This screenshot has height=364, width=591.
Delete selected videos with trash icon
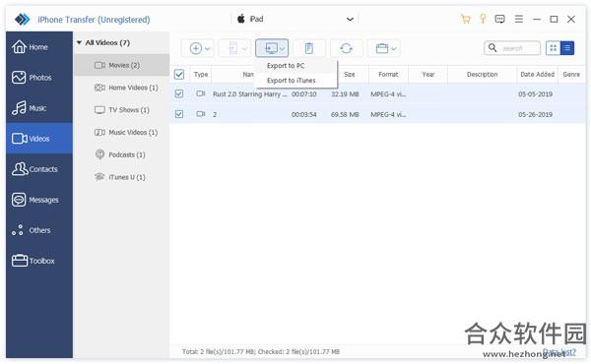point(308,48)
